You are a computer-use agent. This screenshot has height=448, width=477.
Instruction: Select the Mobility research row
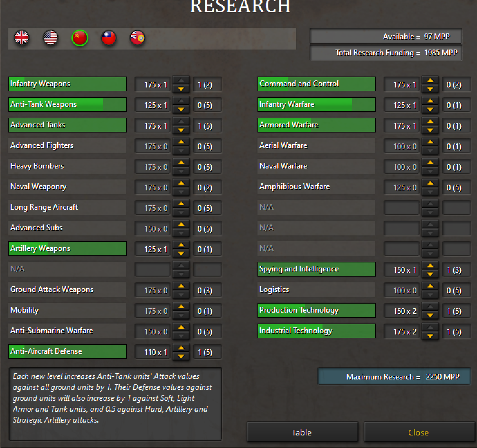pos(68,310)
